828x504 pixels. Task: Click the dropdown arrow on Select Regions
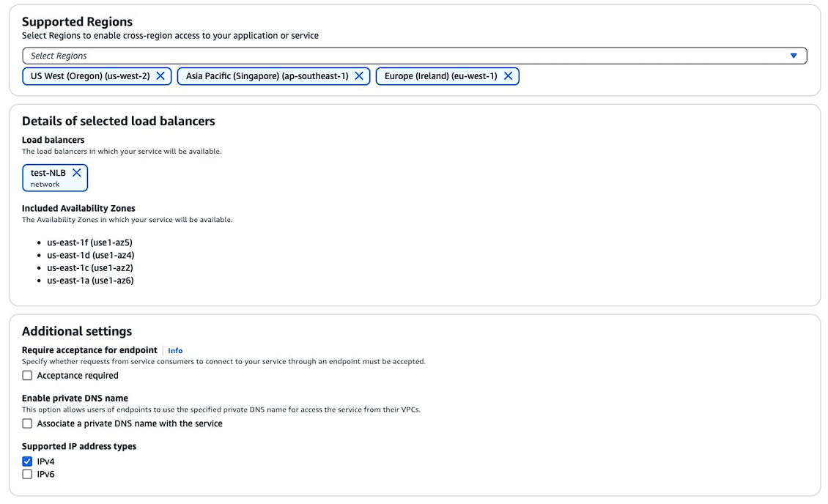[792, 55]
